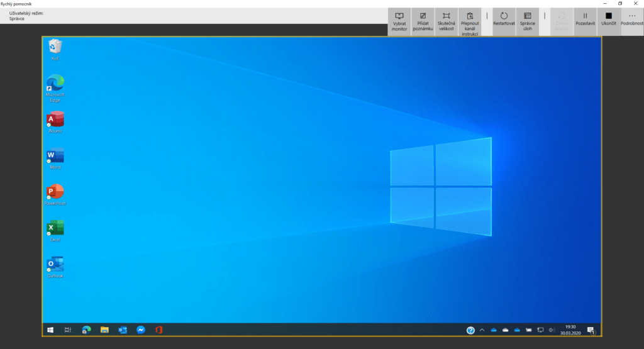
Task: Pause the session with Pozastavit
Action: 585,22
